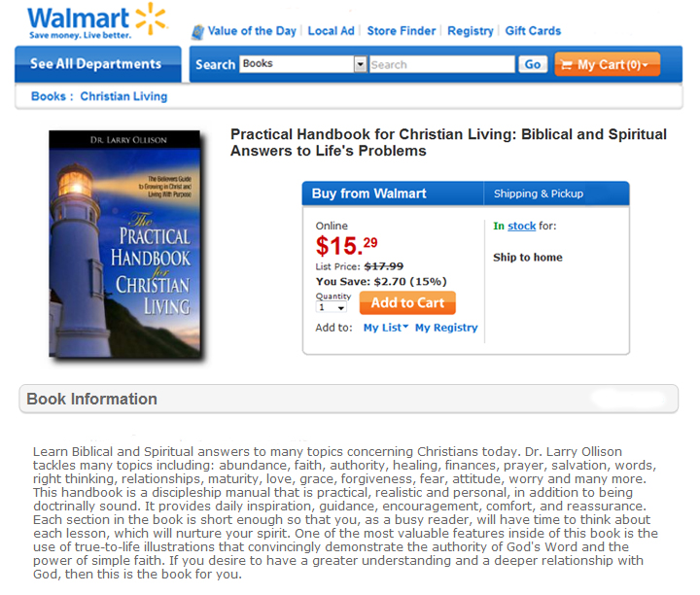Click the book cover thumbnail
The width and height of the screenshot is (700, 595).
click(x=125, y=244)
